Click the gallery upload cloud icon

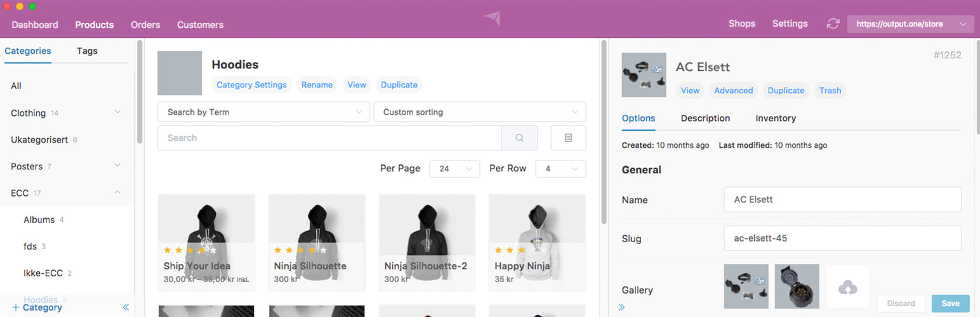point(847,287)
